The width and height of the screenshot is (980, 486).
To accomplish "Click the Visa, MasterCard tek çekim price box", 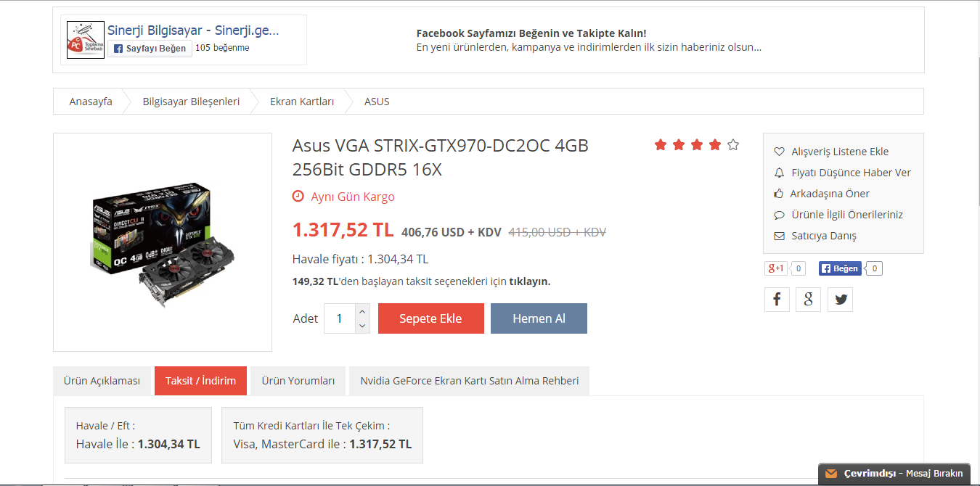I will (322, 435).
